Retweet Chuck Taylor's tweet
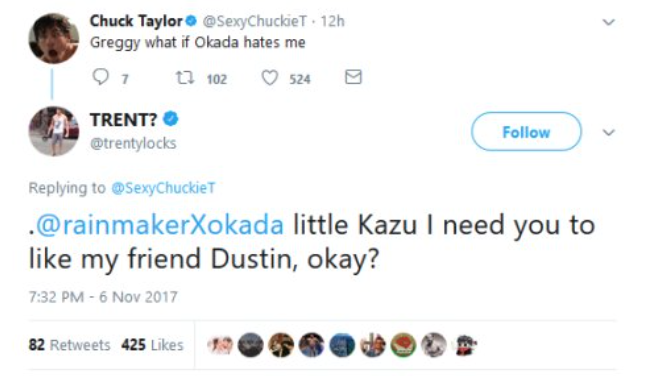 185,77
